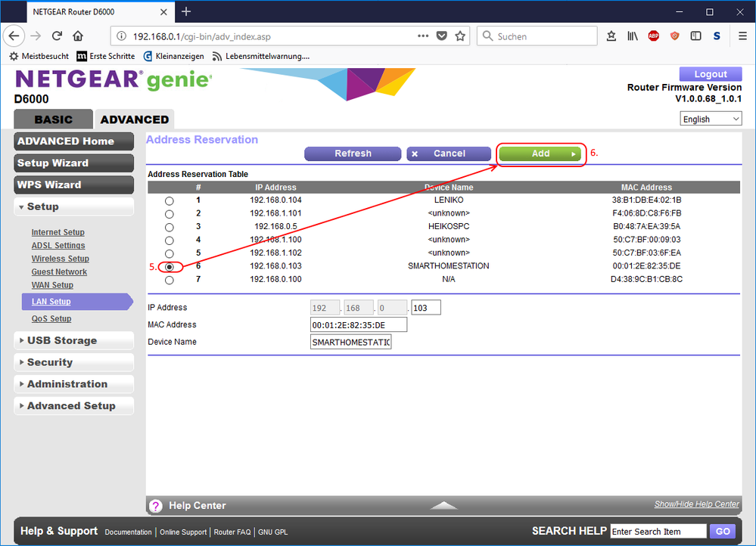Expand the Security section
This screenshot has height=546, width=756.
click(73, 362)
